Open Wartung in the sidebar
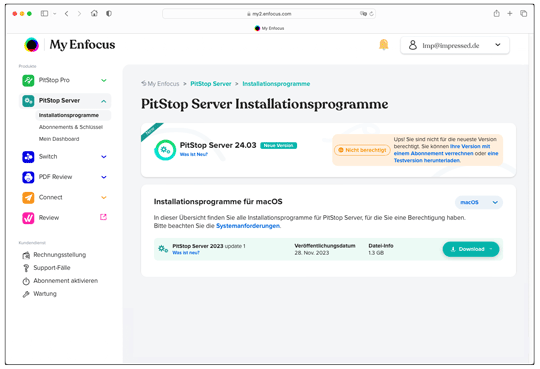 45,294
